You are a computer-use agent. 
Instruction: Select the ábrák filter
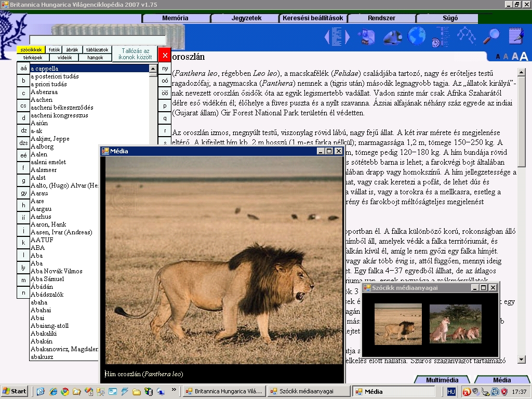click(x=72, y=49)
